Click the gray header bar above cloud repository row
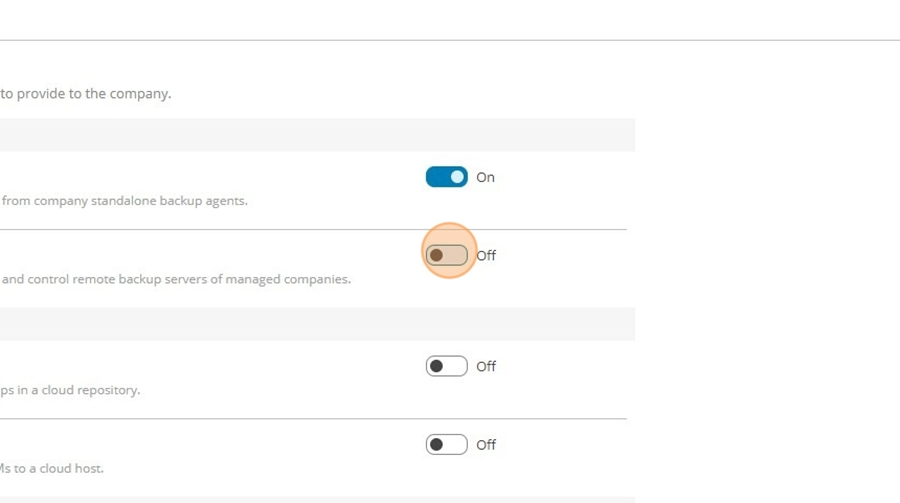This screenshot has height=503, width=900. (317, 324)
